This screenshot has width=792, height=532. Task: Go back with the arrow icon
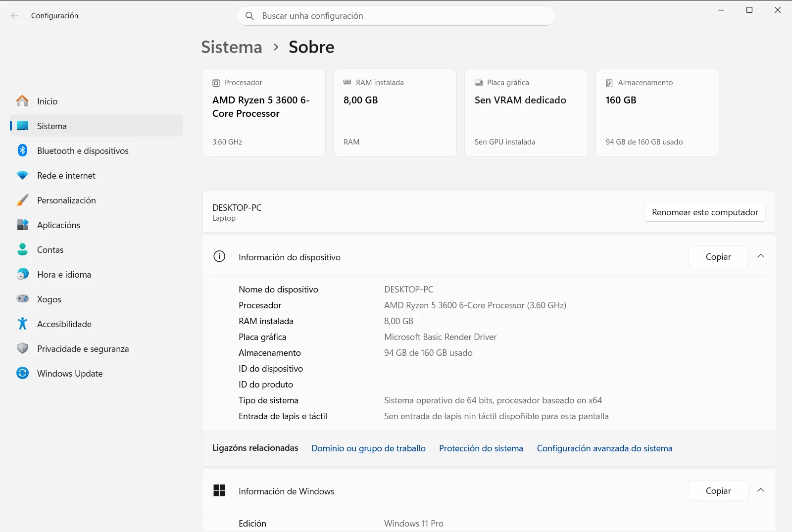pos(15,16)
